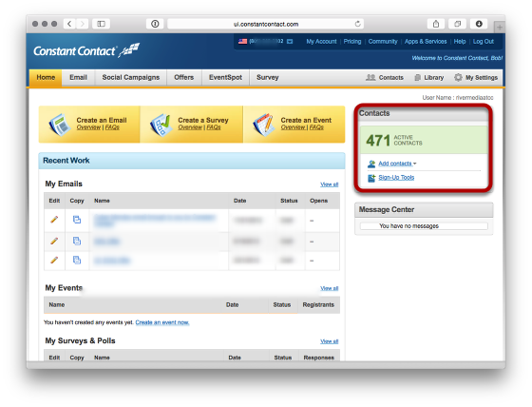
Task: Open FAQs link under Create an Event
Action: point(316,127)
